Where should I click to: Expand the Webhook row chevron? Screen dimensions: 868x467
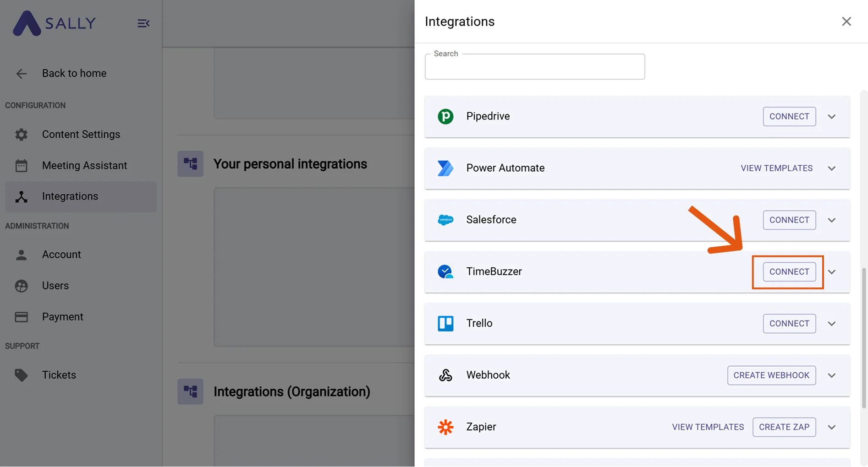(832, 375)
